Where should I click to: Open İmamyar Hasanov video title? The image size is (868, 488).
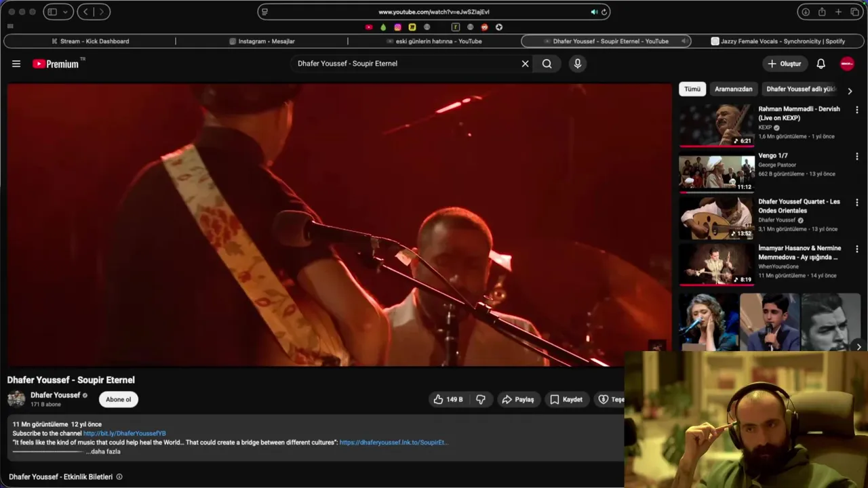[x=800, y=253]
